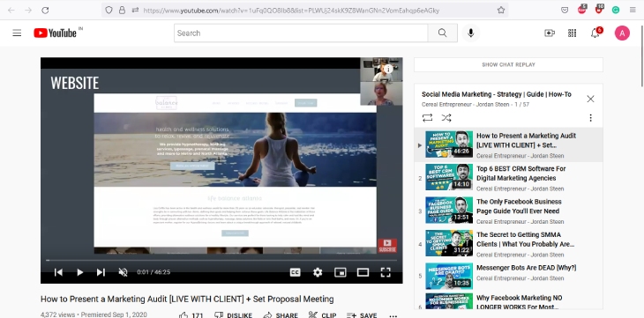The height and width of the screenshot is (318, 644).
Task: Open the YouTube guide hamburger menu
Action: point(17,33)
